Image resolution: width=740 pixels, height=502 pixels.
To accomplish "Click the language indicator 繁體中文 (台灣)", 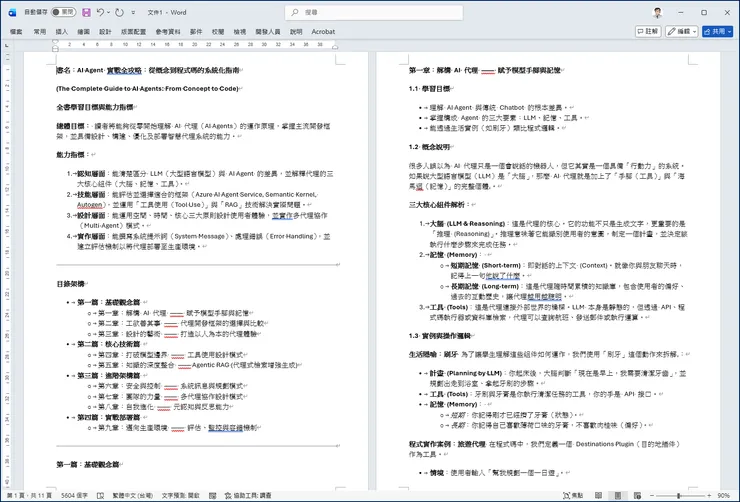I will coord(133,495).
